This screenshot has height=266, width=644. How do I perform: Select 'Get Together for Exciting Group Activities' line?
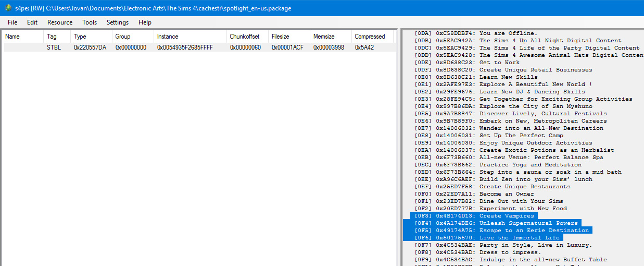(x=523, y=99)
